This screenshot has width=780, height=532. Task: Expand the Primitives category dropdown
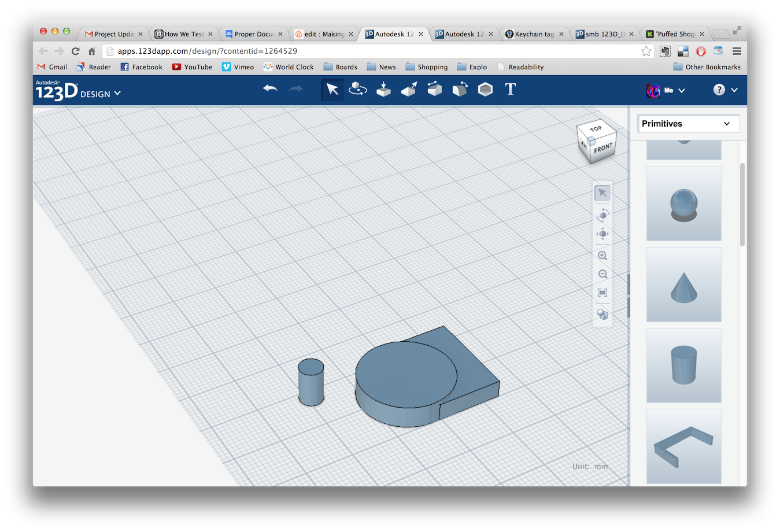pyautogui.click(x=688, y=124)
